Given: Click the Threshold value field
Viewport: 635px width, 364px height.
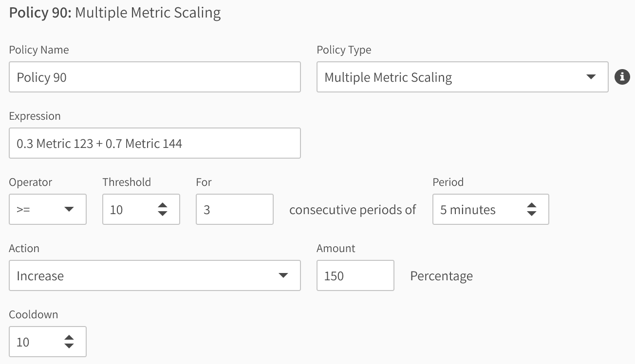Looking at the screenshot, I should [x=131, y=209].
